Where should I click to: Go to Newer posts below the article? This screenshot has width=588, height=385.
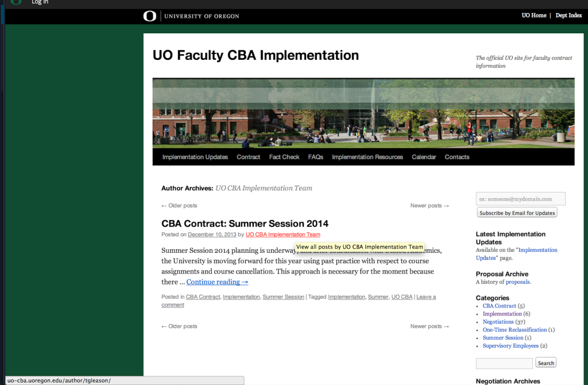coord(430,326)
